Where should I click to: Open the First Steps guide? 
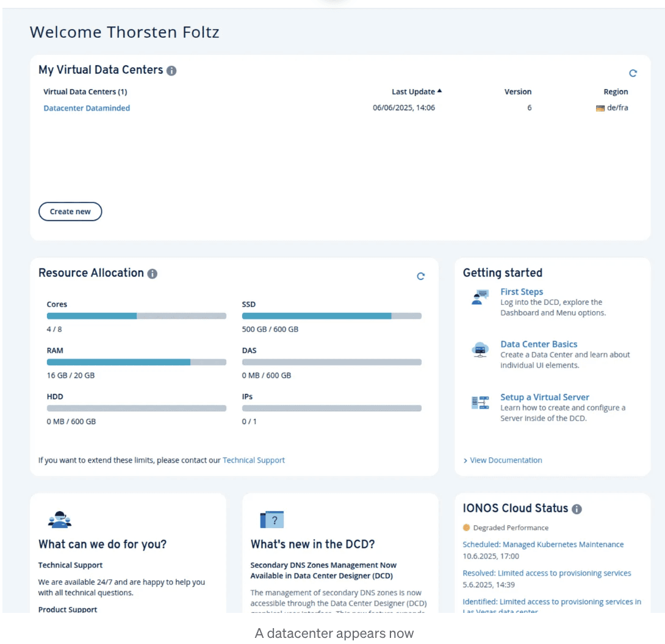tap(521, 292)
